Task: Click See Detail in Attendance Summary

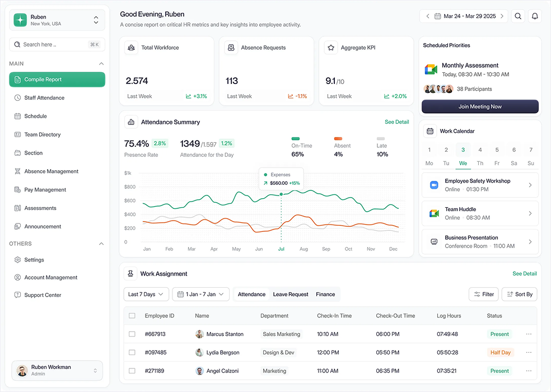Action: pyautogui.click(x=397, y=122)
